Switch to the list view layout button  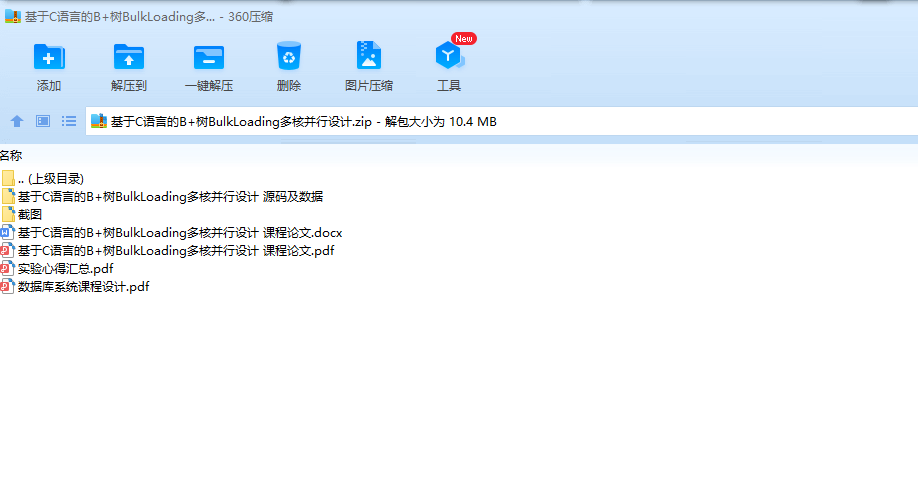coord(68,121)
